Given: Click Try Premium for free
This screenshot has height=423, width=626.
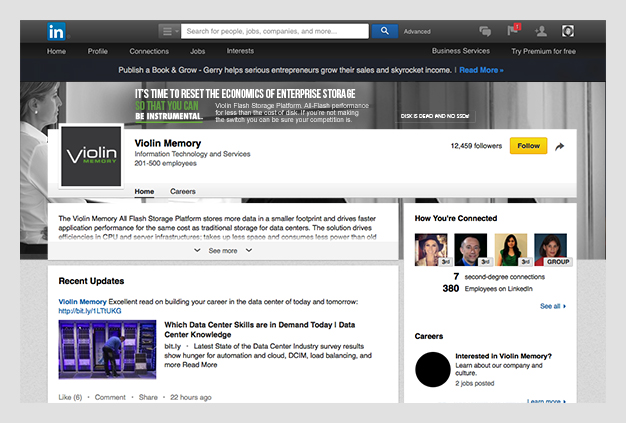Looking at the screenshot, I should click(543, 51).
